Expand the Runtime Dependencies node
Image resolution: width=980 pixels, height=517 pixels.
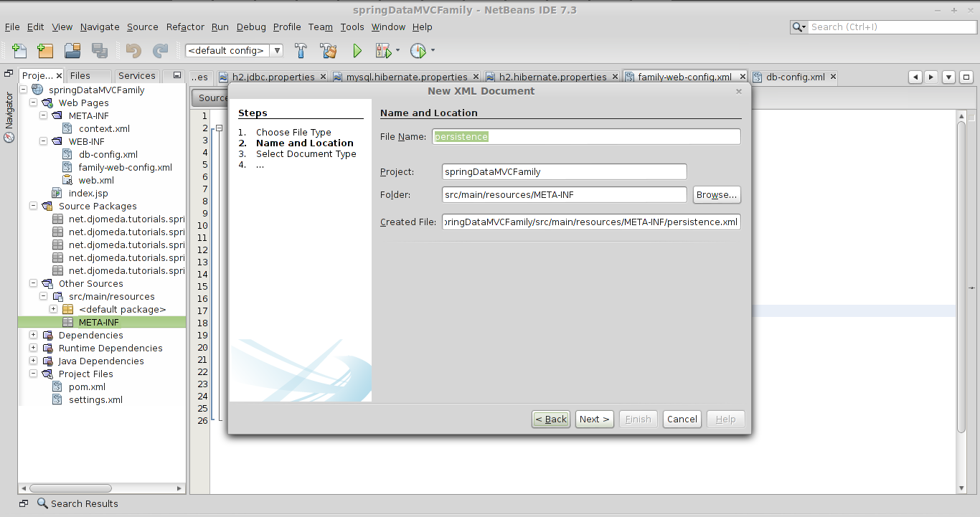[33, 348]
